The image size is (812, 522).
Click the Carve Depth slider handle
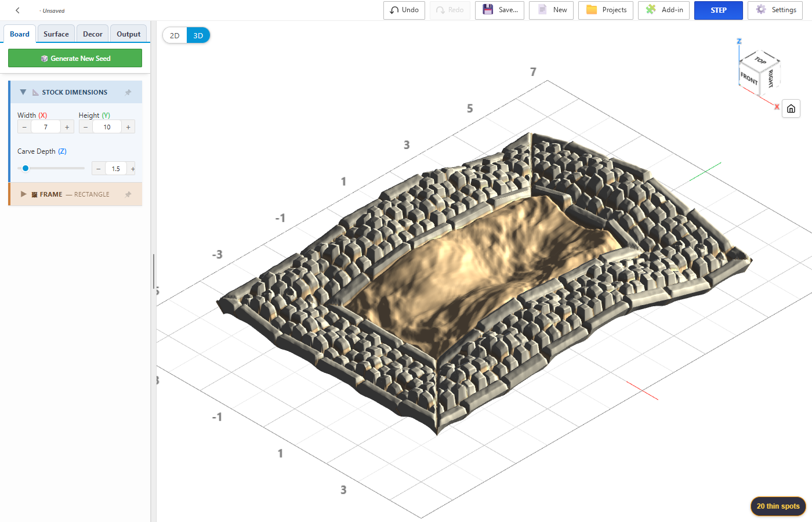click(x=26, y=168)
